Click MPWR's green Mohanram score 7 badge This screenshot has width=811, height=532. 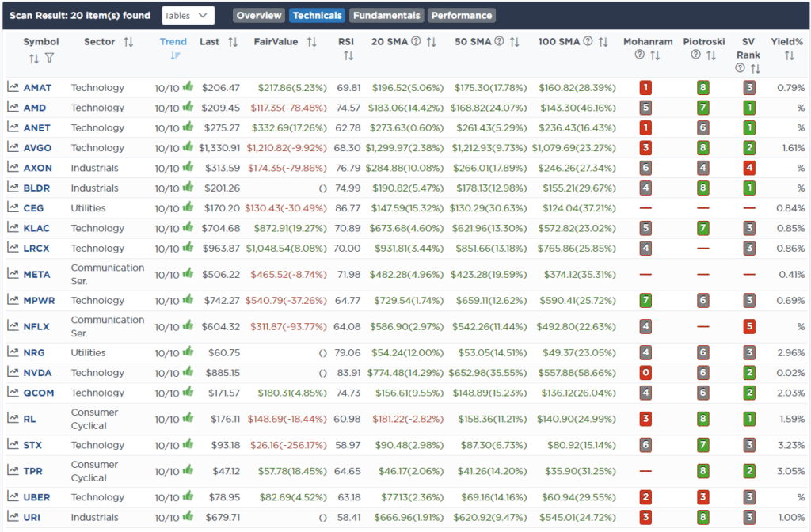coord(645,300)
